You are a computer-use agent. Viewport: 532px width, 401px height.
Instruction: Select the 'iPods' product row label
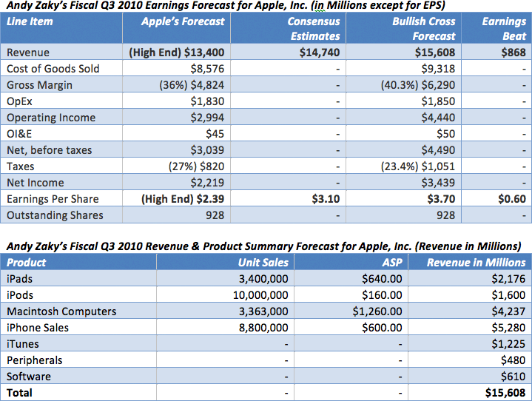(20, 295)
